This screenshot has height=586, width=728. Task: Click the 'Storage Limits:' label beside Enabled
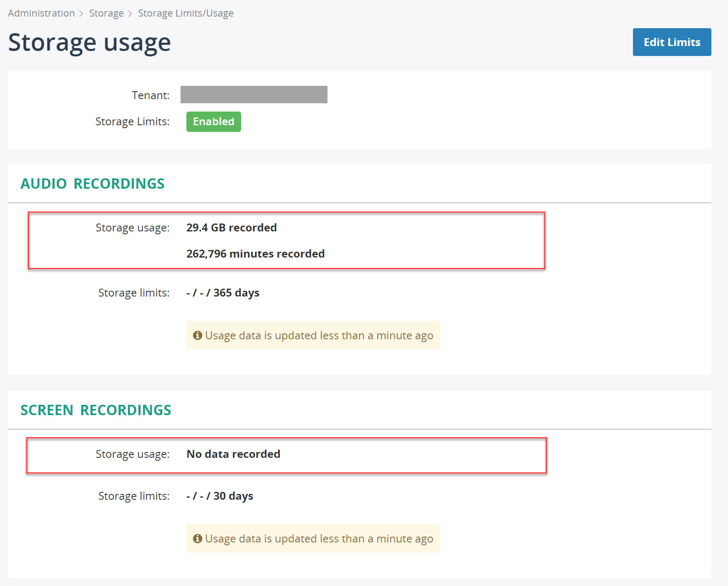132,122
